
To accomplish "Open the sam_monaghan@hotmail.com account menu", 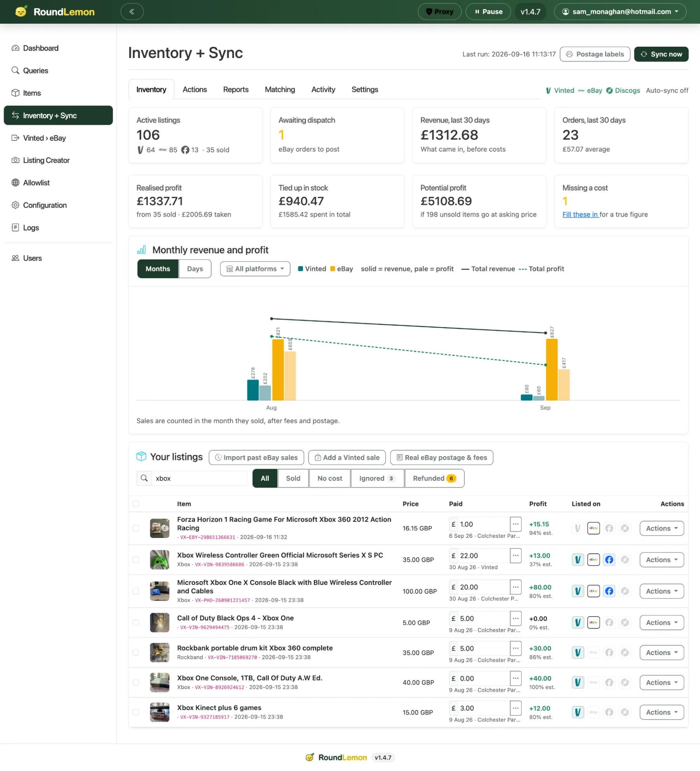I will tap(620, 12).
